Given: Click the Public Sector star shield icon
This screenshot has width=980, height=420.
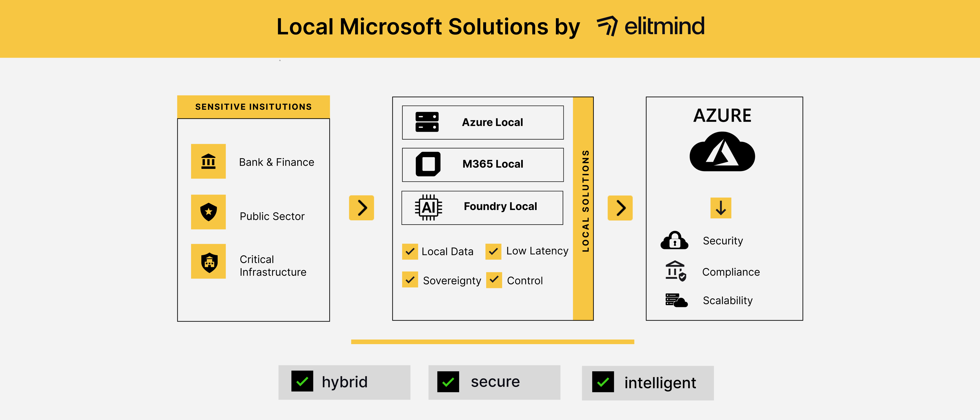Looking at the screenshot, I should click(208, 212).
